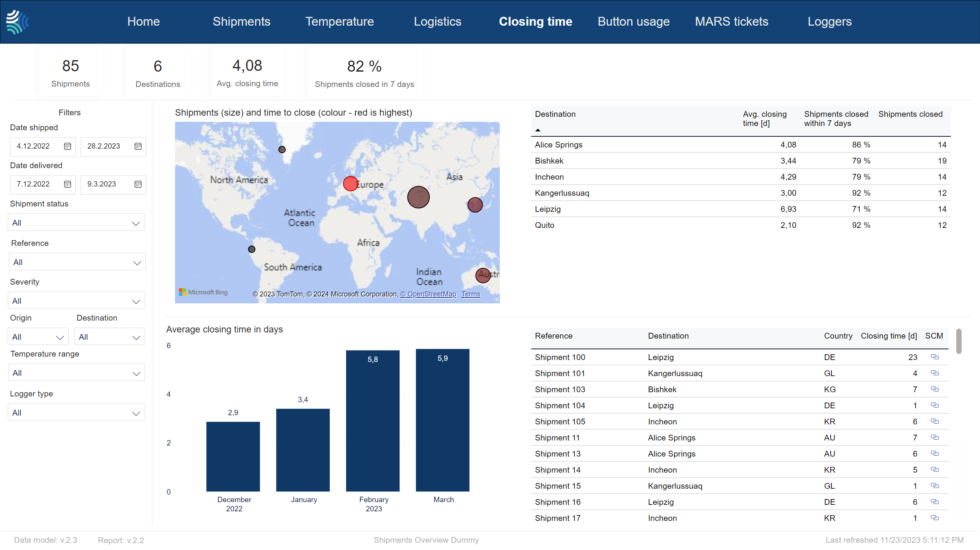Select the February 2023 bar

click(373, 421)
